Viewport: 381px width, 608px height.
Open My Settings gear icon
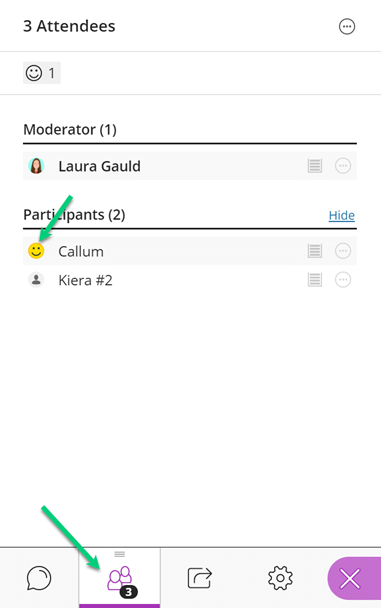280,578
